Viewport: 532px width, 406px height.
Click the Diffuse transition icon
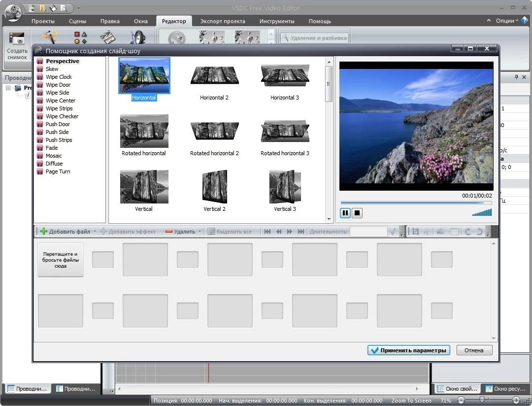40,163
